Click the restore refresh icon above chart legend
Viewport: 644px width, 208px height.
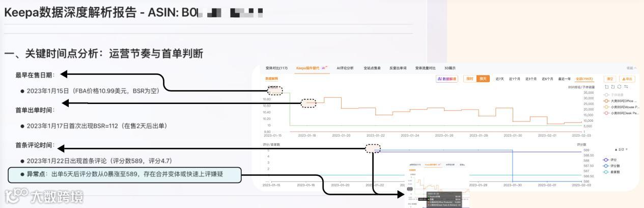619,87
